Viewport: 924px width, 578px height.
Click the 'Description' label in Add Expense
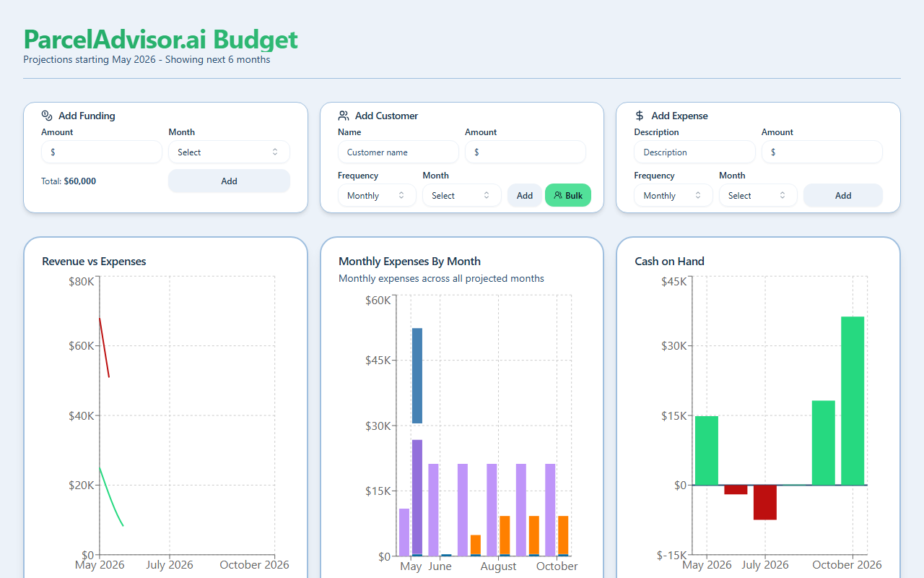coord(656,132)
